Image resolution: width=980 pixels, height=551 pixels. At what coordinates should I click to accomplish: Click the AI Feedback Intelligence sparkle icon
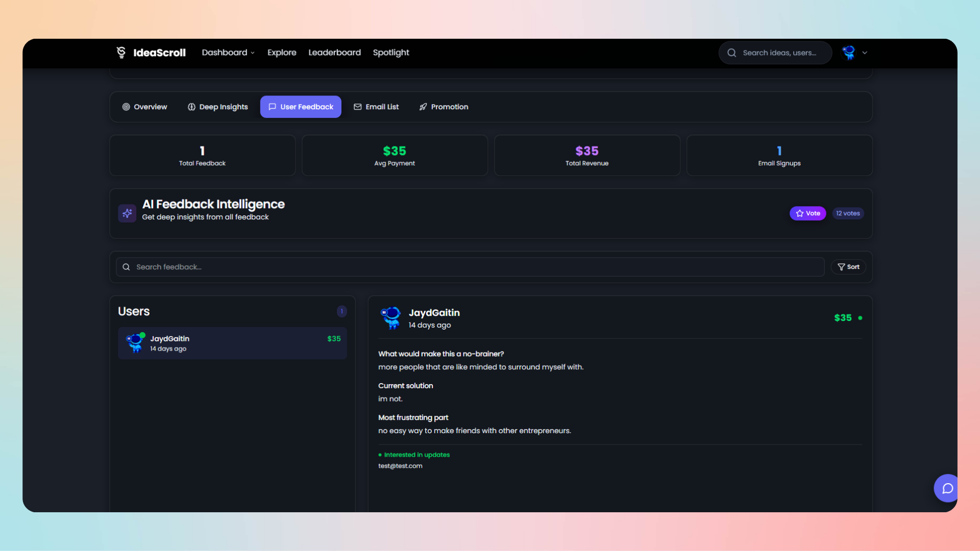click(127, 213)
